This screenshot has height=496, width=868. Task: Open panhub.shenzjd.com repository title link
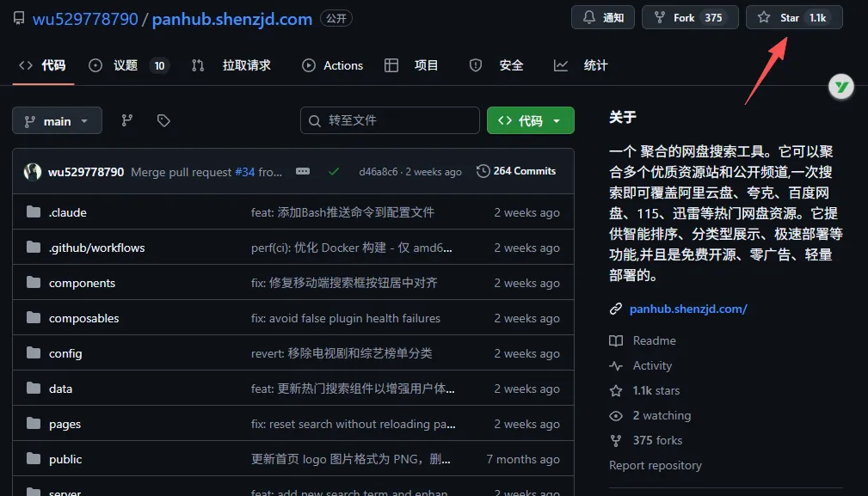(232, 19)
